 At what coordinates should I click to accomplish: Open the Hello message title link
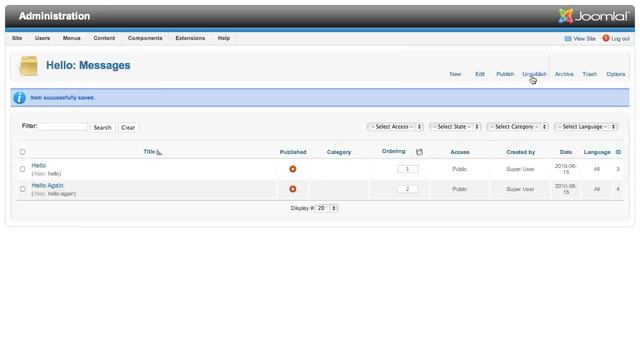click(x=39, y=165)
